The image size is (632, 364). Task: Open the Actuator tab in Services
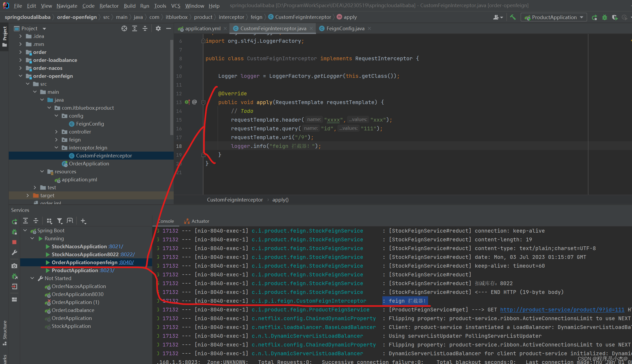[x=197, y=221]
